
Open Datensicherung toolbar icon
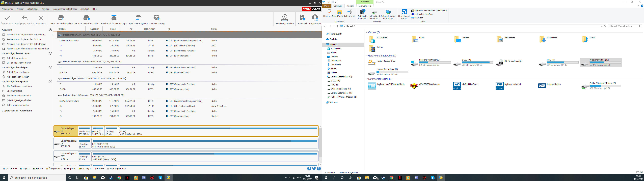(157, 18)
